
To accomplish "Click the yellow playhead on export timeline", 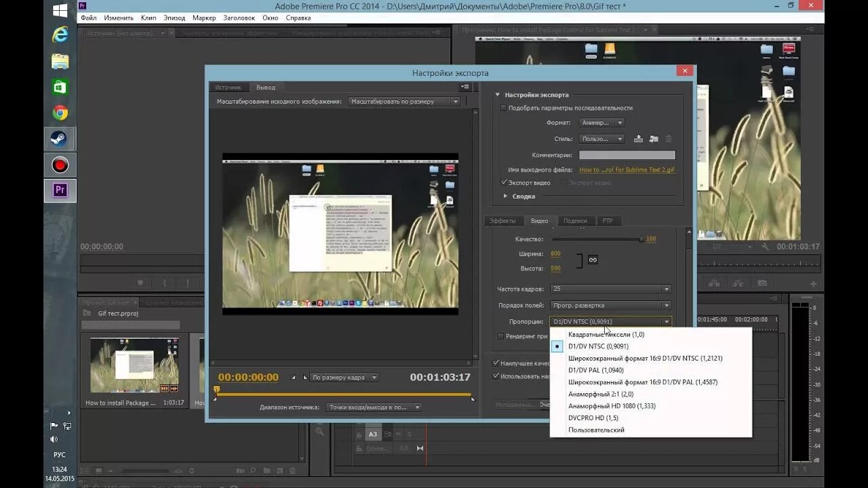I will tap(217, 390).
